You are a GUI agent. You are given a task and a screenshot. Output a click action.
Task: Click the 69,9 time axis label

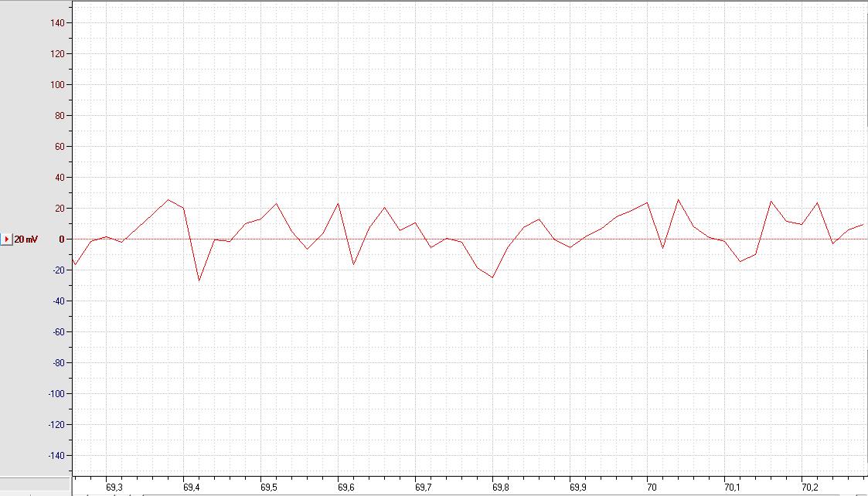pos(578,488)
